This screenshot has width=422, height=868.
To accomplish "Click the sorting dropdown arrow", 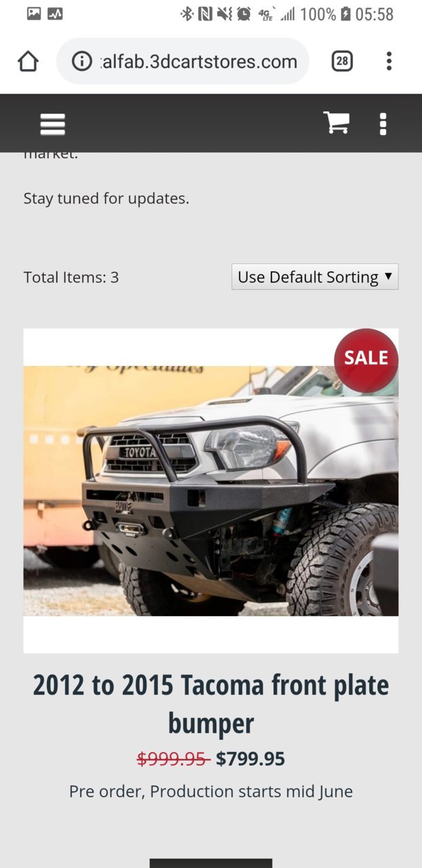I will pyautogui.click(x=388, y=276).
